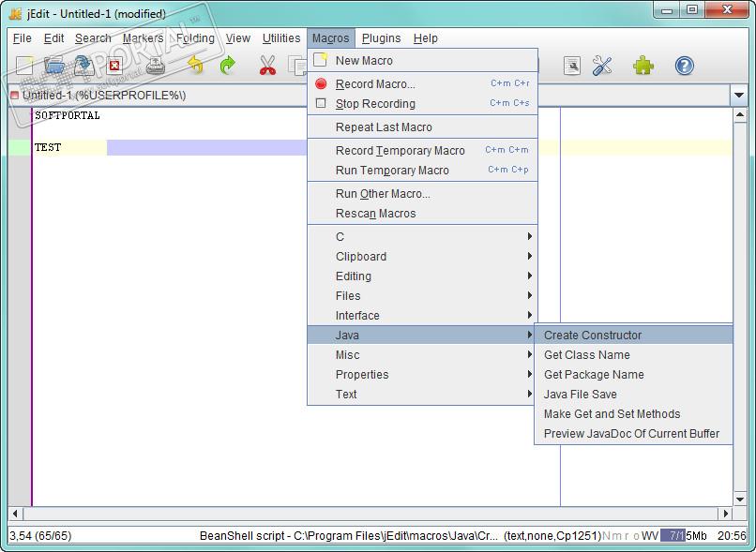
Task: Click the green Redo arrow icon
Action: 228,65
